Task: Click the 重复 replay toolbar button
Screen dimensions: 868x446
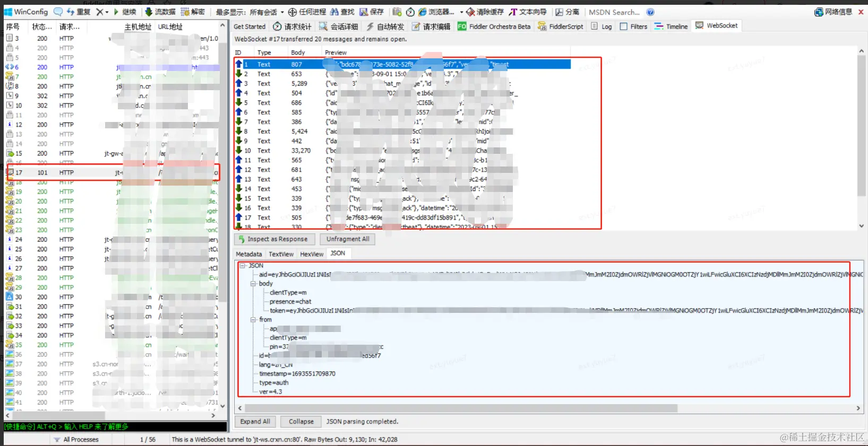Action: click(x=78, y=12)
